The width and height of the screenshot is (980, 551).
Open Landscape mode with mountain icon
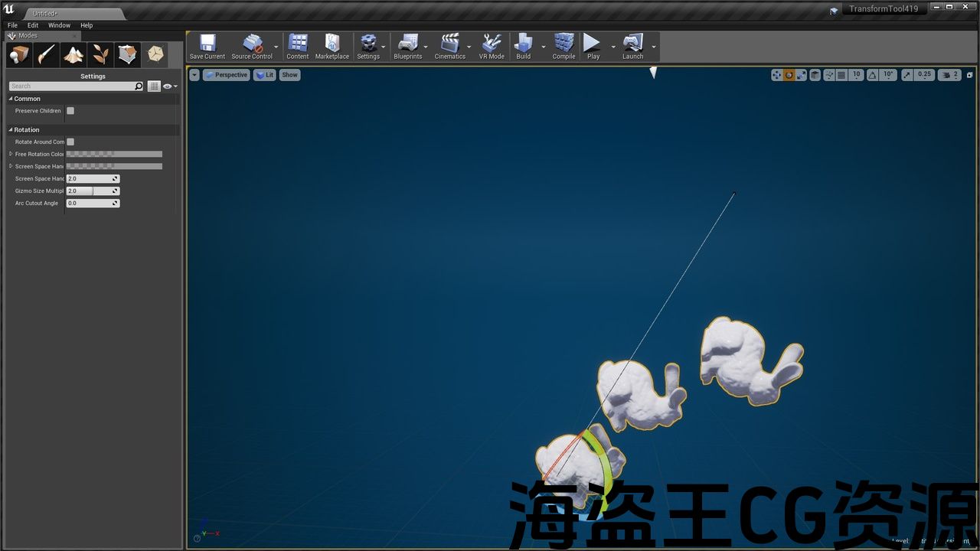[73, 54]
